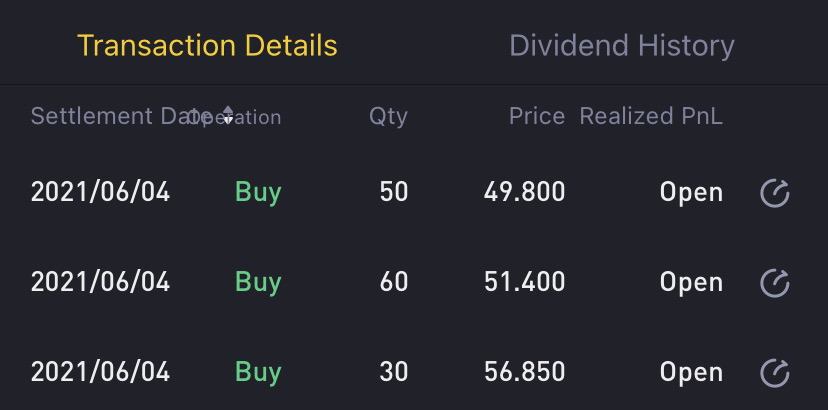
Task: Share the 56.850 price transaction
Action: (x=775, y=373)
